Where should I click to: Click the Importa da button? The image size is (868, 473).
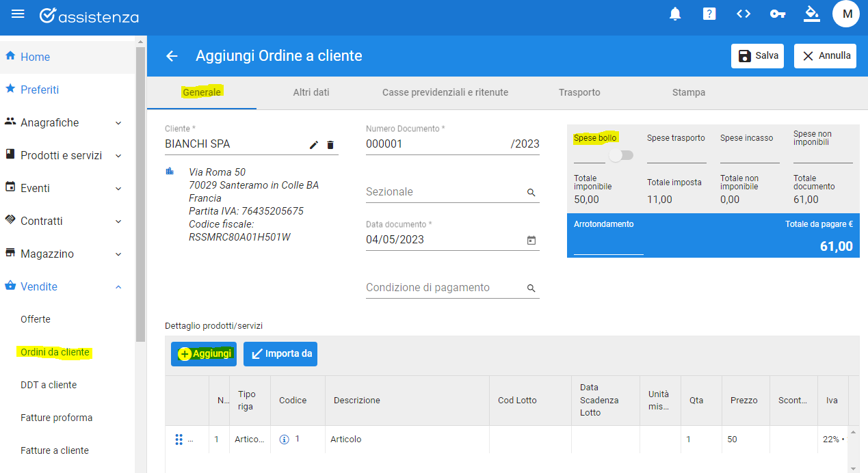pyautogui.click(x=280, y=354)
